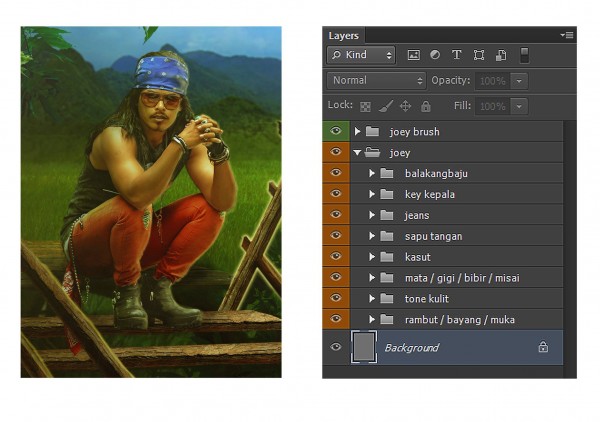Viewport: 600px width, 422px height.
Task: Open the Kind filter dropdown
Action: point(360,55)
